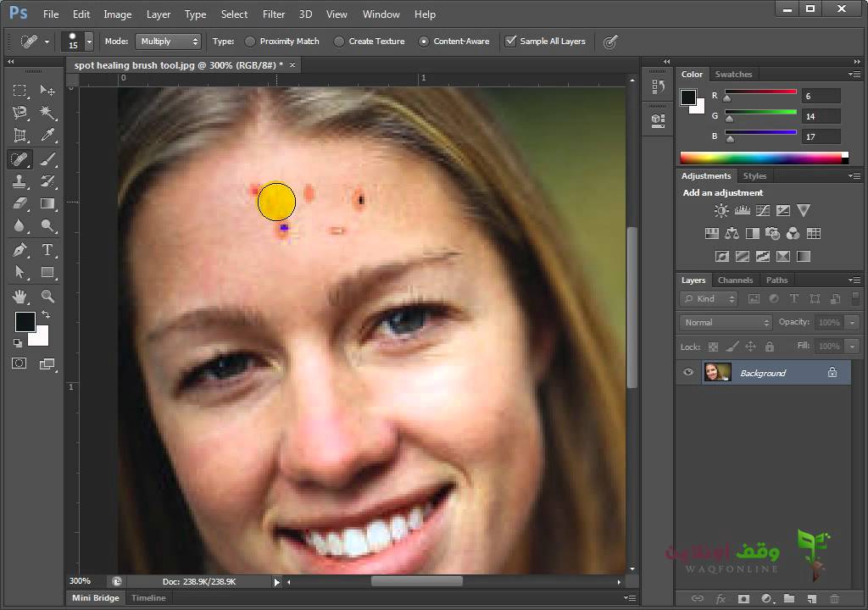Switch to the Styles tab
Screen dimensions: 868x610
[754, 176]
